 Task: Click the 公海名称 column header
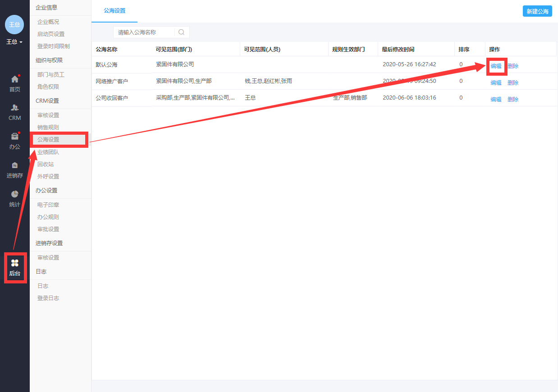coord(106,49)
